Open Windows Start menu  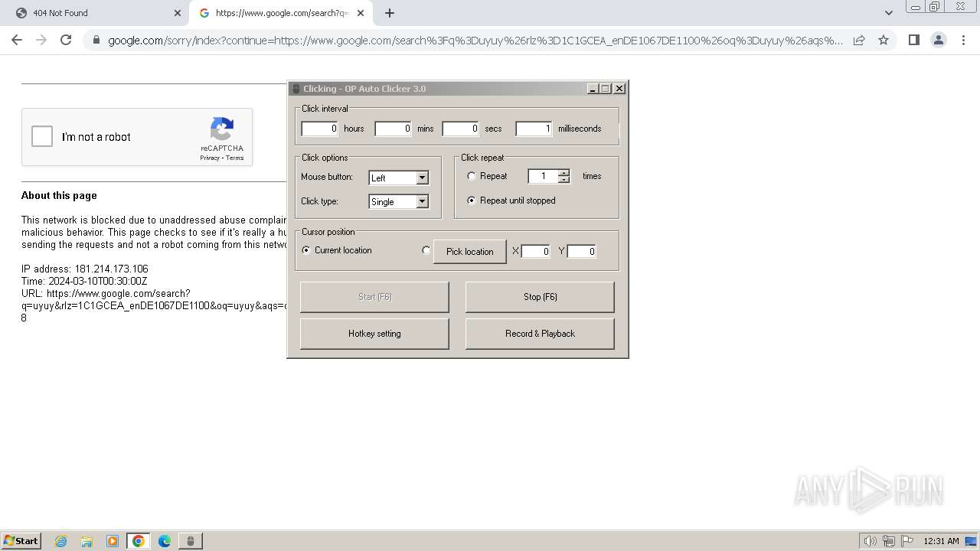21,541
